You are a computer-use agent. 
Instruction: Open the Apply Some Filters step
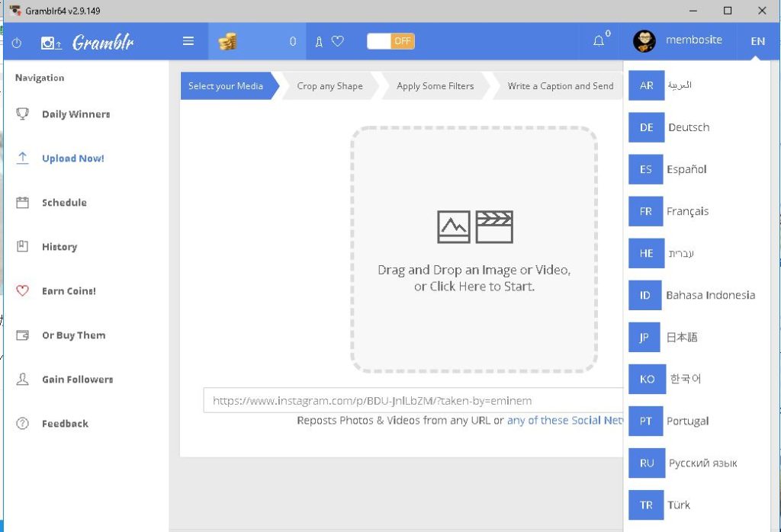pyautogui.click(x=435, y=85)
